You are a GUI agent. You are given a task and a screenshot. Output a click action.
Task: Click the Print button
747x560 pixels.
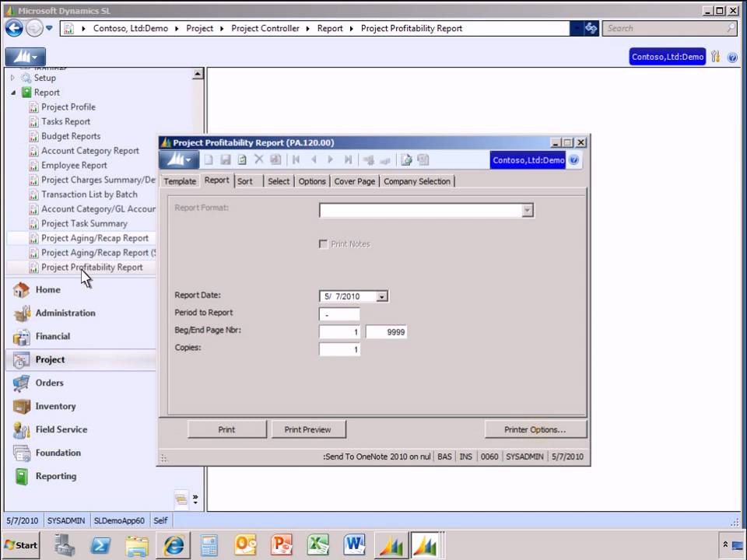point(226,429)
